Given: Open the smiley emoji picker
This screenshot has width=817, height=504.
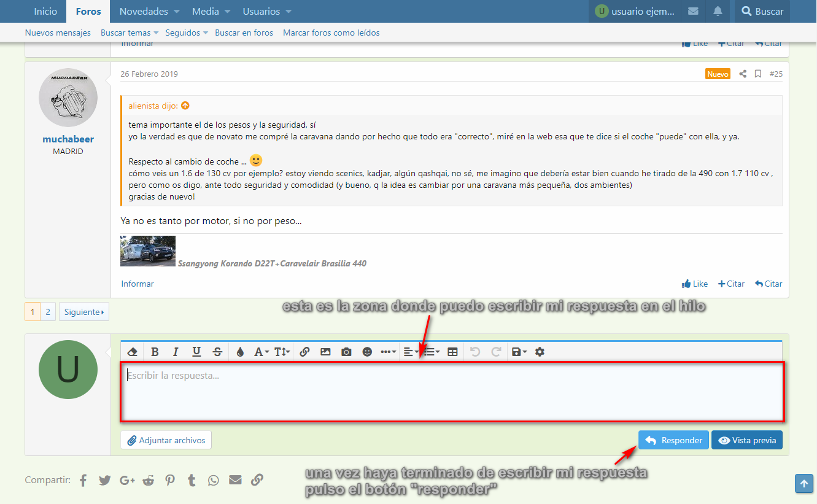Looking at the screenshot, I should coord(367,352).
